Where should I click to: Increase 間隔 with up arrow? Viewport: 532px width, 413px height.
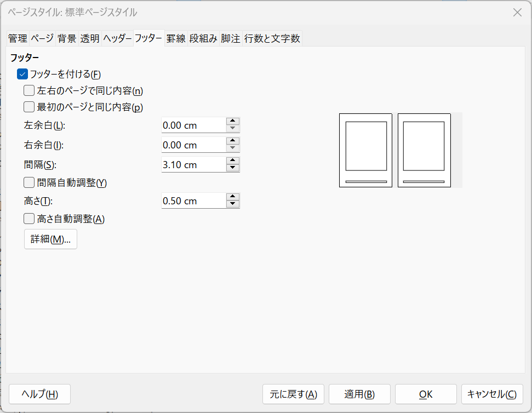click(233, 160)
